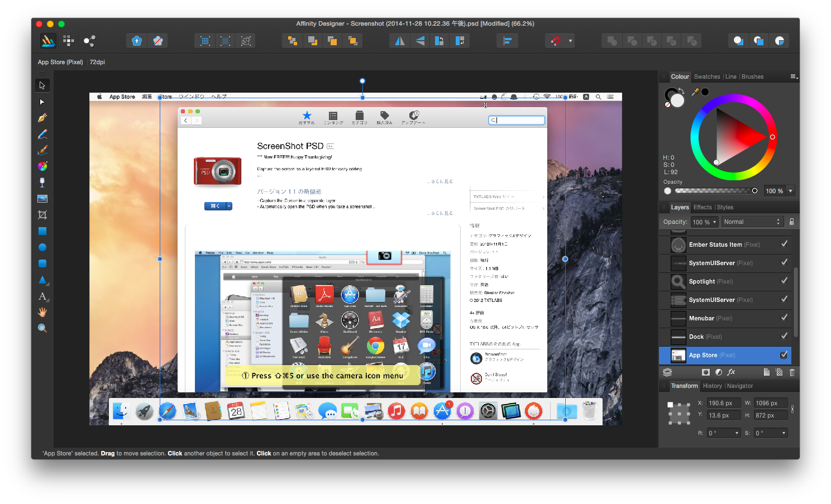The image size is (831, 504).
Task: Click the no-colour swatch with red slash
Action: pyautogui.click(x=667, y=104)
